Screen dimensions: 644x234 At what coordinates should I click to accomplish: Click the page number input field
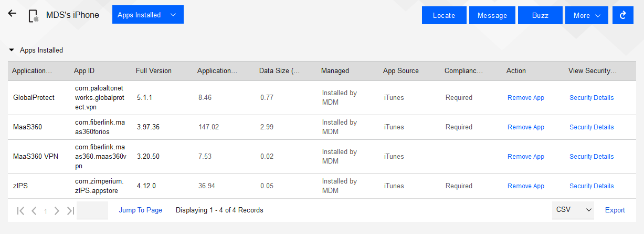coord(92,210)
